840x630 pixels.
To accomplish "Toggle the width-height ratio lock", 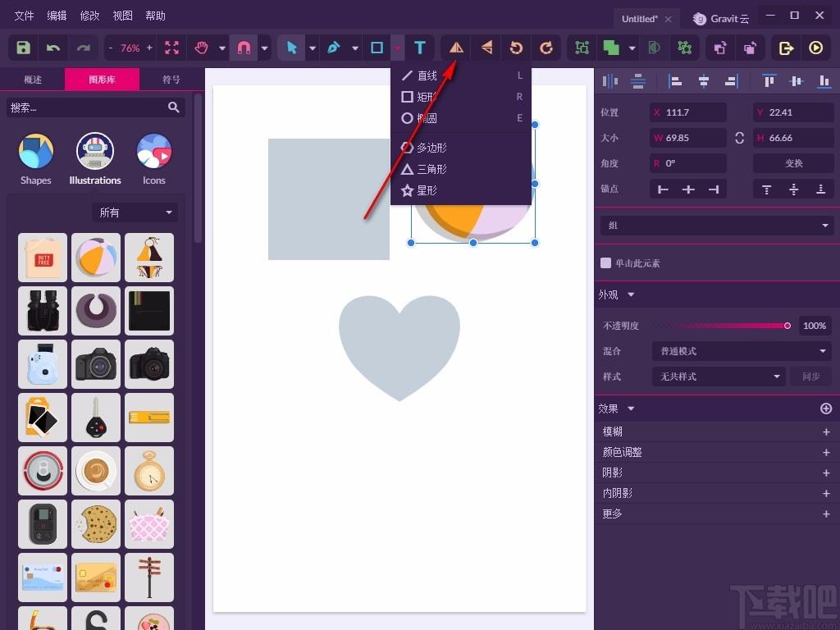I will pos(739,138).
